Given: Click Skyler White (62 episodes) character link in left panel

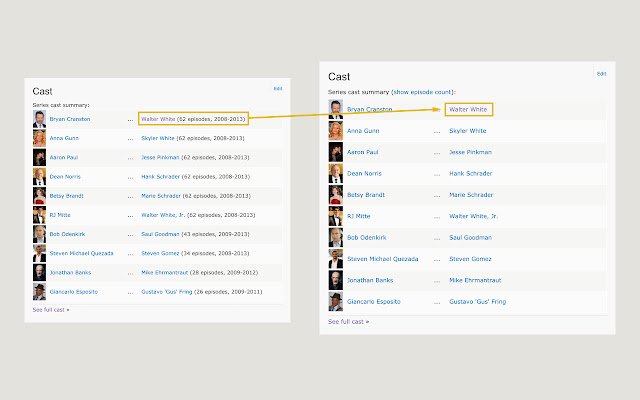Looking at the screenshot, I should [158, 138].
